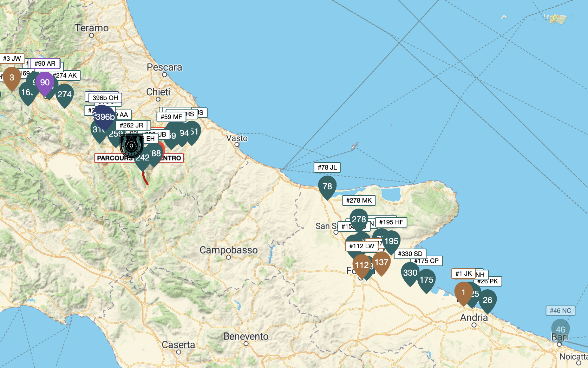Click the #112 LW rider label
The width and height of the screenshot is (588, 368).
(x=361, y=246)
